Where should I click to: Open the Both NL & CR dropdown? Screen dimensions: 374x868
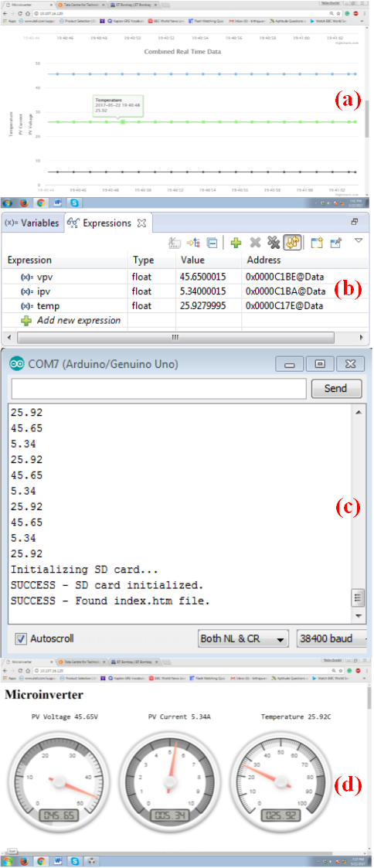pyautogui.click(x=244, y=638)
